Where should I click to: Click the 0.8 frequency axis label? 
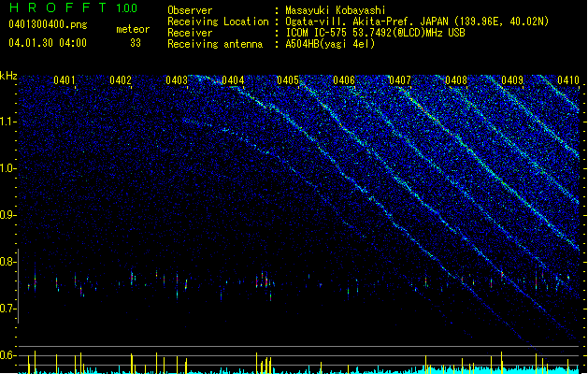point(7,262)
